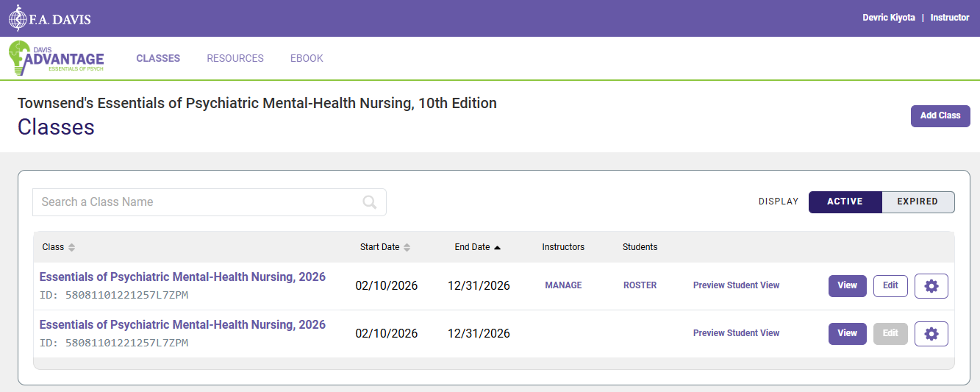Open the Resources tab
Viewport: 980px width, 392px height.
point(235,58)
